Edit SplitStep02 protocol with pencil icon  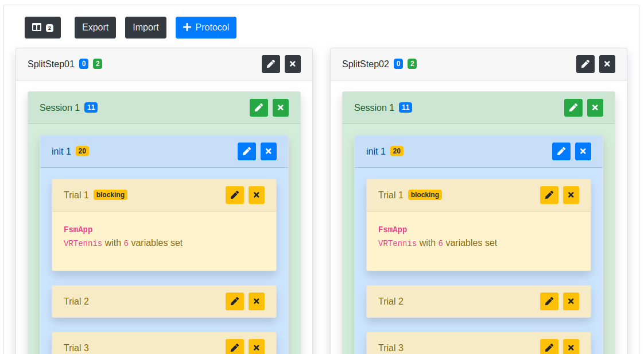585,64
